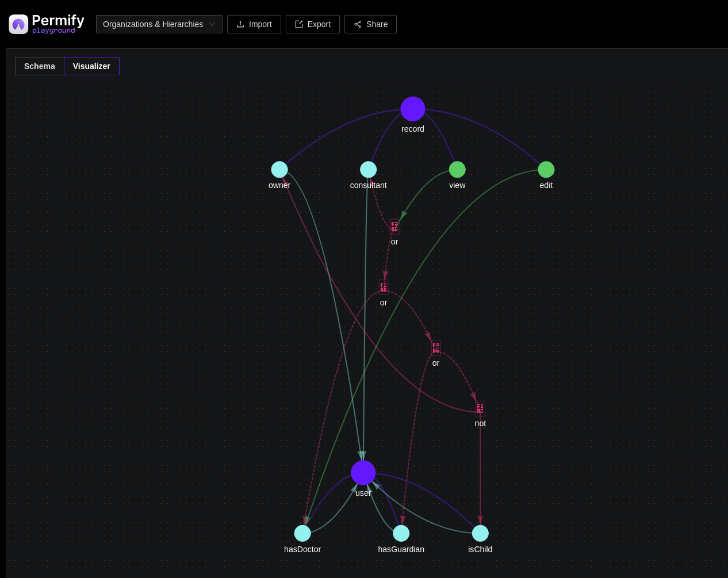Open the Organizations & Hierarchies dropdown
The image size is (728, 578).
[159, 24]
